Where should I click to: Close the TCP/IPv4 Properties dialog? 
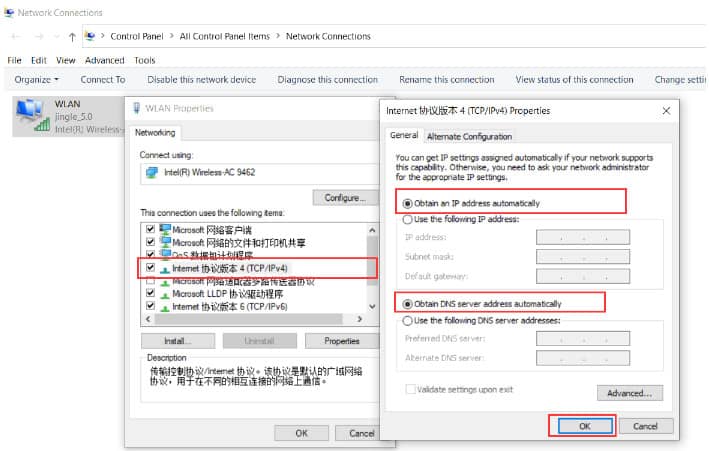(x=664, y=110)
